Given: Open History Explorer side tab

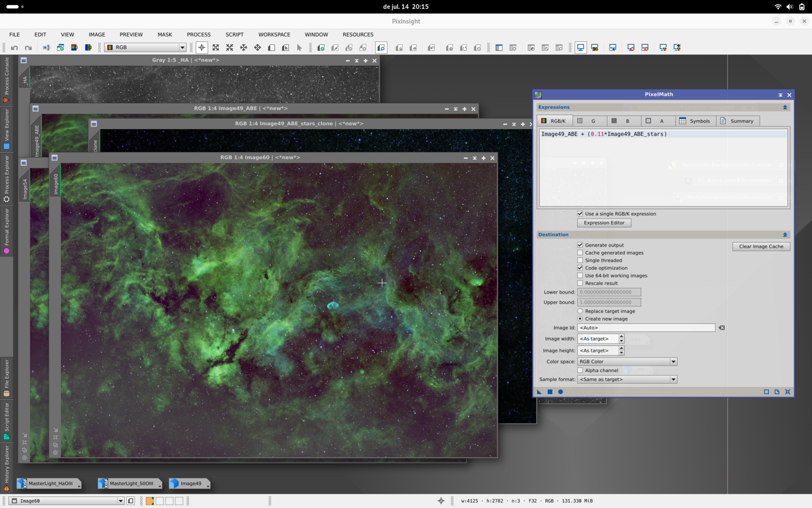Looking at the screenshot, I should [x=6, y=468].
